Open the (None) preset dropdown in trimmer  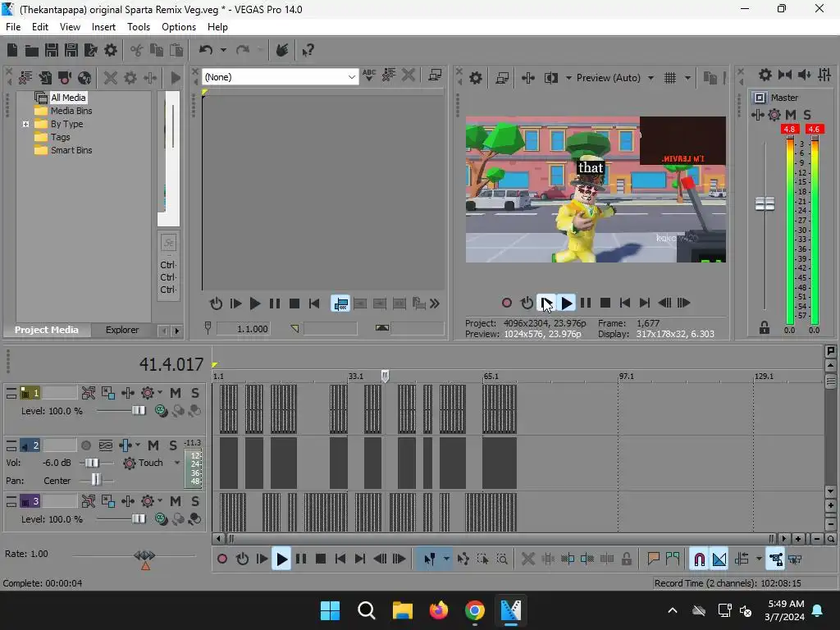(351, 77)
